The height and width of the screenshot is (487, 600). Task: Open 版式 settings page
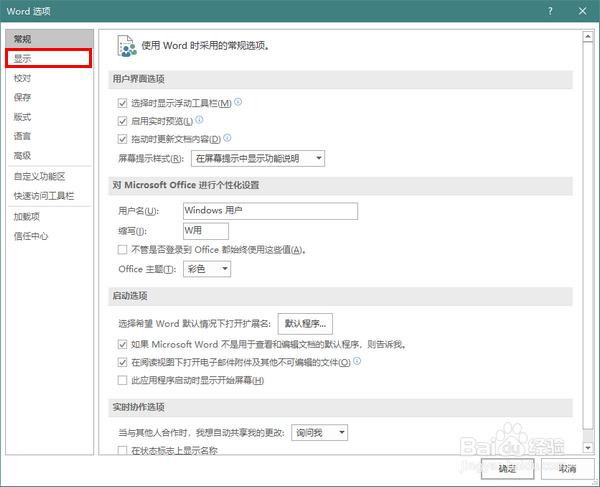coord(49,117)
